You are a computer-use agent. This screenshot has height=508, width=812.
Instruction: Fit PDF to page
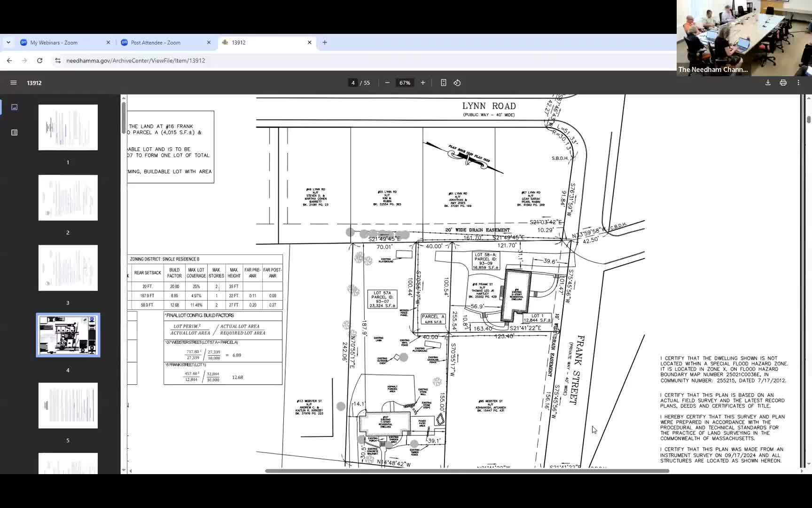coord(444,83)
